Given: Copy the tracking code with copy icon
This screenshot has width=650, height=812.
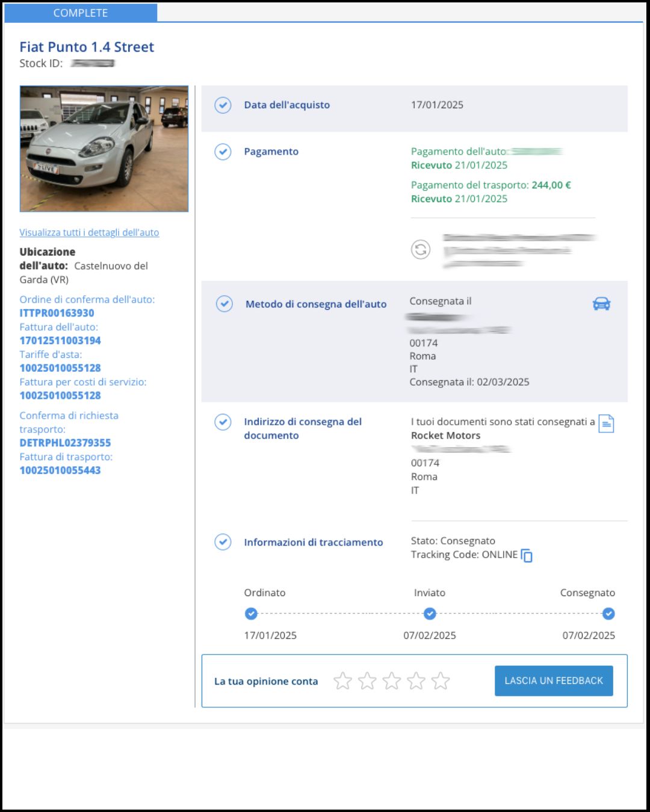Looking at the screenshot, I should (527, 555).
